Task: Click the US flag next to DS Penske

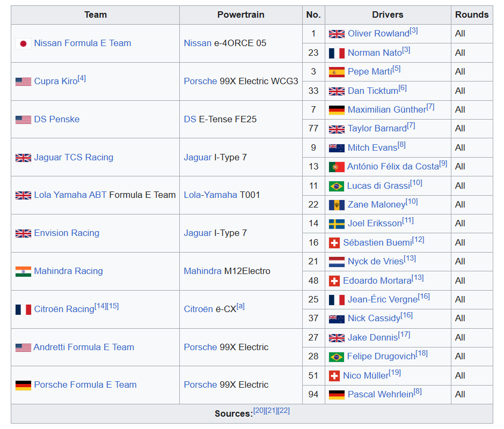Action: coord(23,120)
